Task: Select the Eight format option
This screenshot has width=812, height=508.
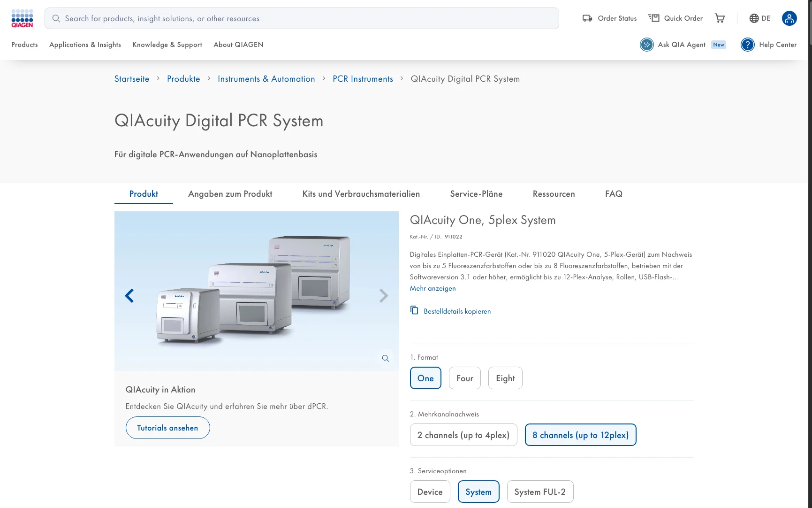Action: [505, 378]
